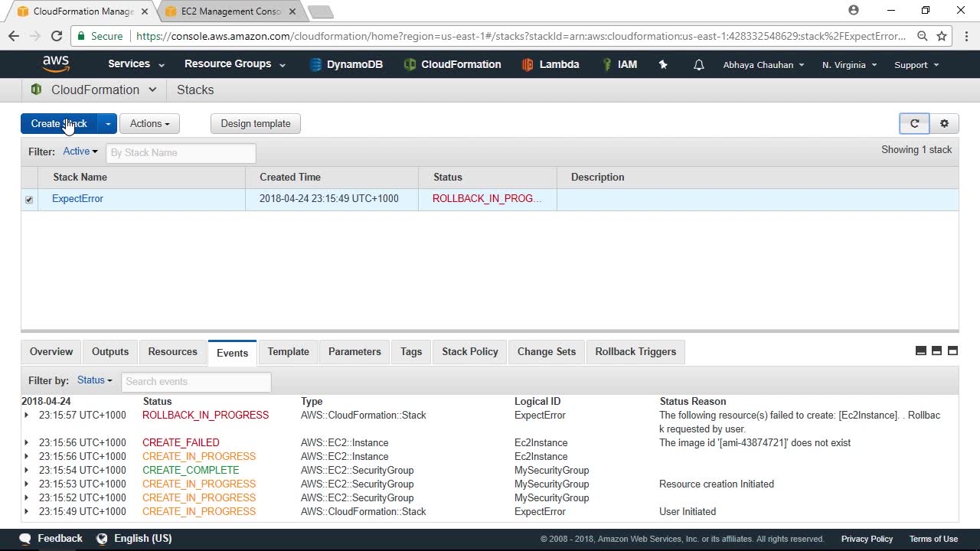Open the Create Stack split-button arrow
Screen dimensions: 980x551
click(x=108, y=123)
